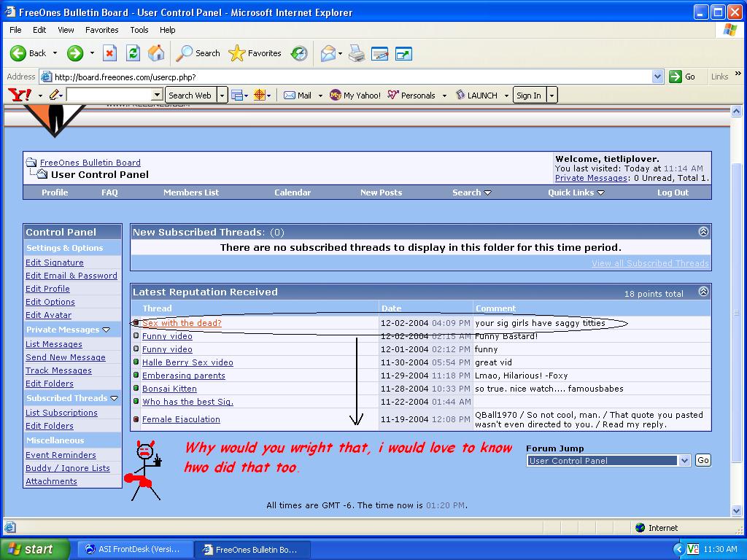The width and height of the screenshot is (747, 560).
Task: Click the Mail envelope toolbar icon
Action: pyautogui.click(x=328, y=53)
